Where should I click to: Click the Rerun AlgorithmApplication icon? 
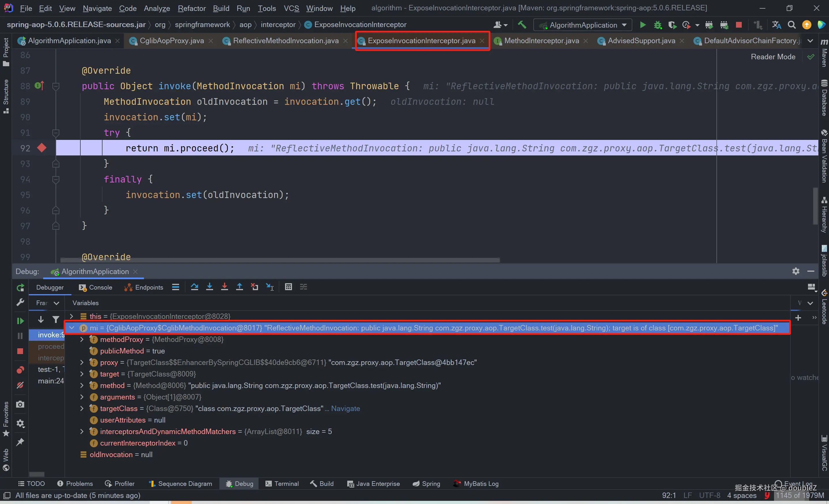pos(20,288)
